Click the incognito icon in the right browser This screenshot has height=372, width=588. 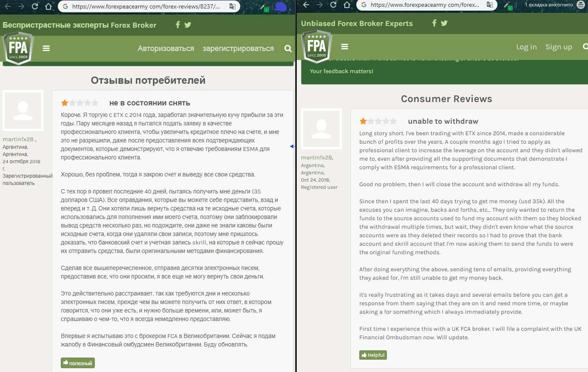(580, 5)
